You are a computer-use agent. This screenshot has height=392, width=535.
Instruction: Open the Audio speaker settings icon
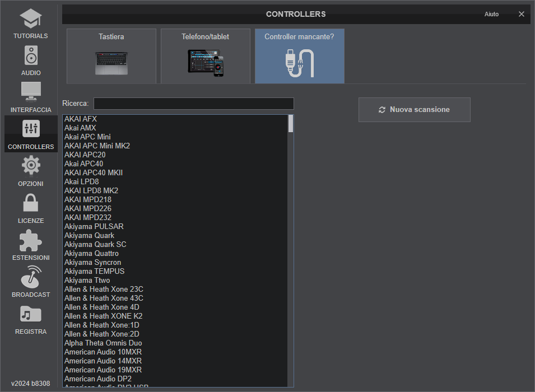click(31, 55)
